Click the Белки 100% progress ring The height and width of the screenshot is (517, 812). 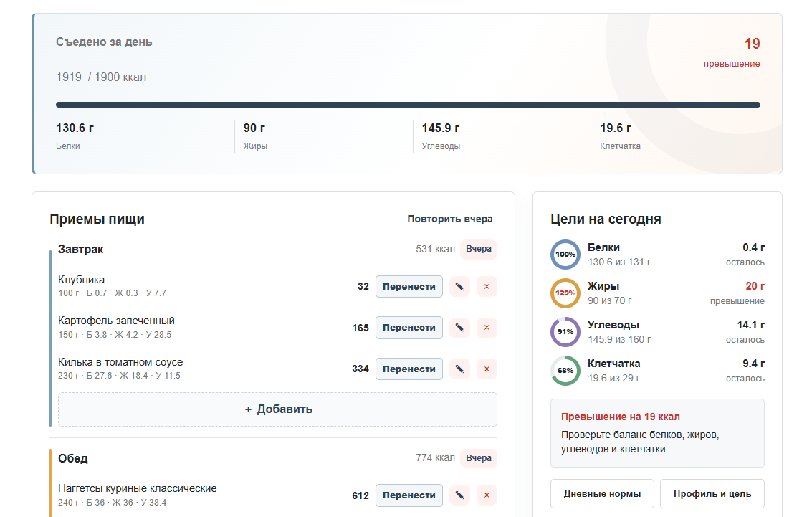pyautogui.click(x=565, y=255)
